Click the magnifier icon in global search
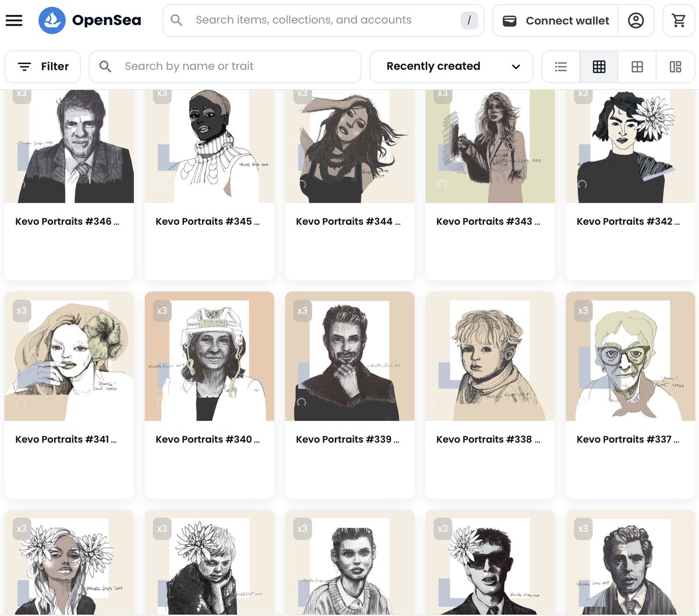Viewport: 699px width, 616px height. pos(176,20)
